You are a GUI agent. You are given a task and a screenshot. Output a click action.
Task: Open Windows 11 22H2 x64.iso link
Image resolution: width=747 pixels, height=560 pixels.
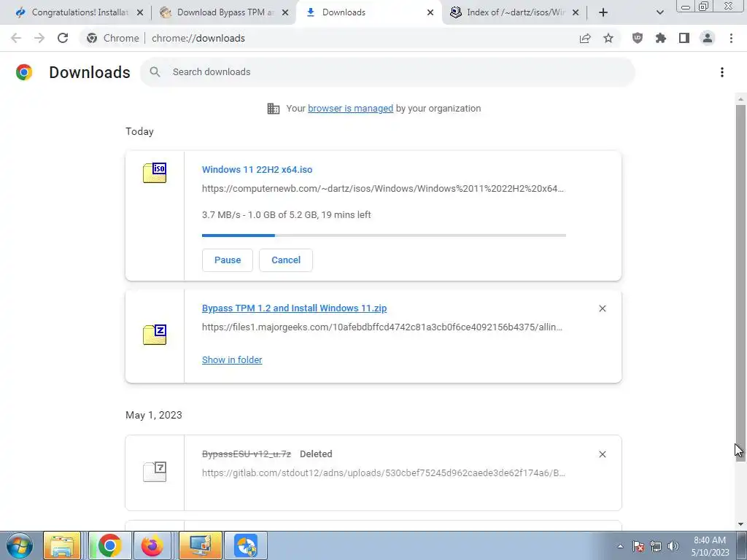pos(258,169)
